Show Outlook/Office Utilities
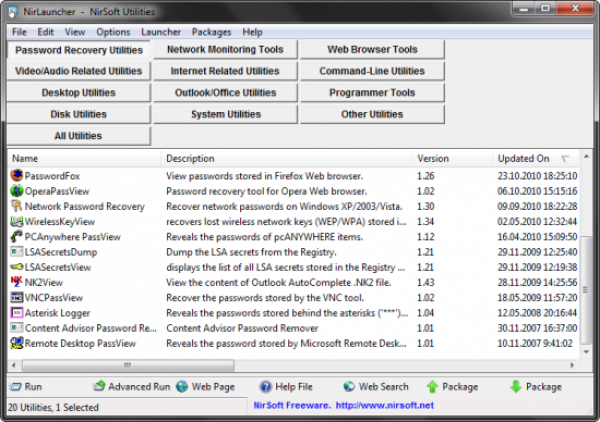Screen dimensions: 600x422 pos(225,93)
